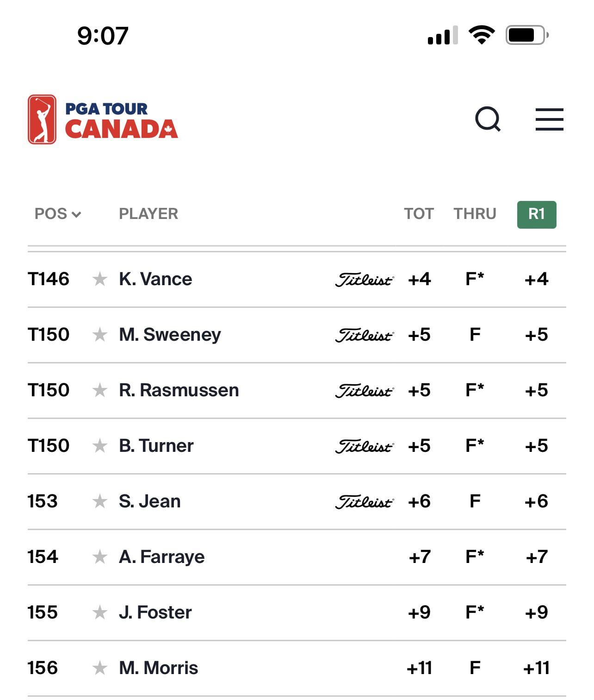Image resolution: width=594 pixels, height=700 pixels.
Task: Expand S. Jean's scorecard row
Action: (297, 501)
